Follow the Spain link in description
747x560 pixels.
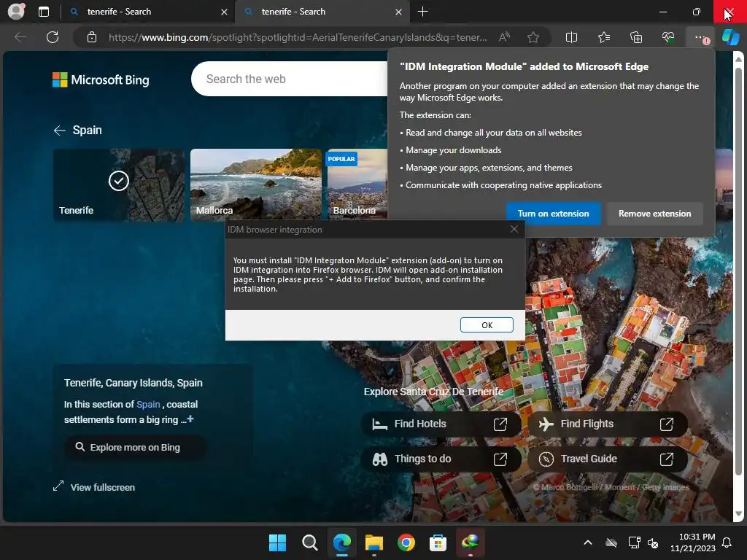click(148, 404)
